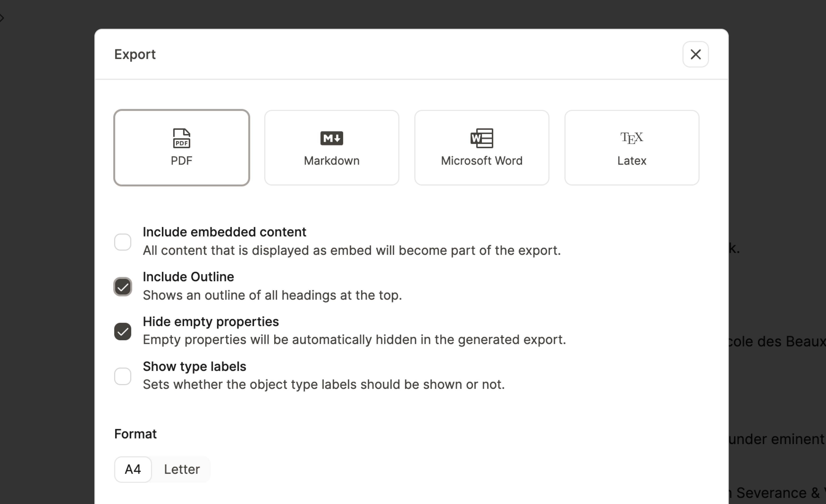826x504 pixels.
Task: Enable Include embedded content checkbox
Action: pos(123,242)
